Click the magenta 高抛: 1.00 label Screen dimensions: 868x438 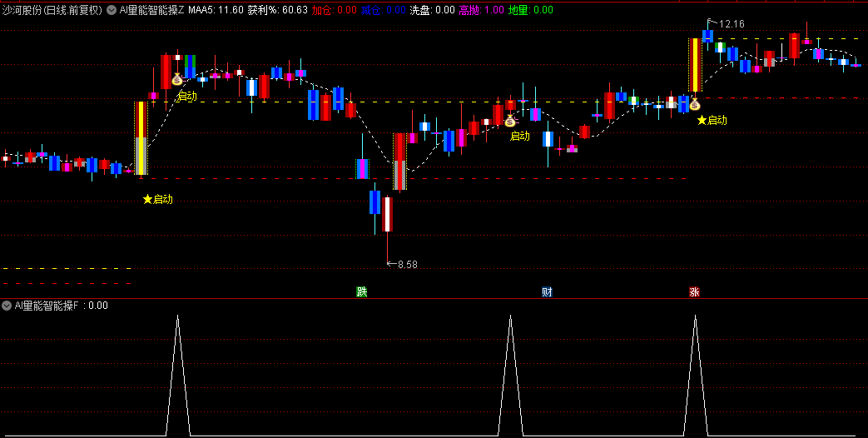[x=481, y=10]
